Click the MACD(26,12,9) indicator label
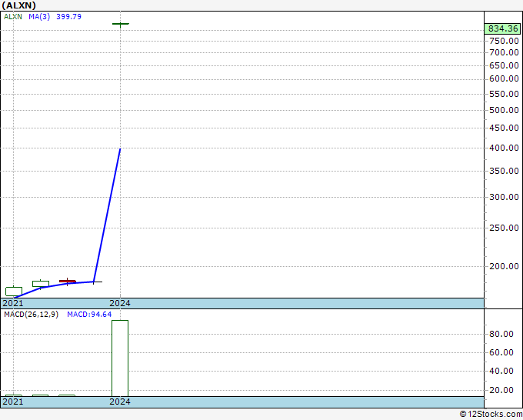 coord(31,315)
